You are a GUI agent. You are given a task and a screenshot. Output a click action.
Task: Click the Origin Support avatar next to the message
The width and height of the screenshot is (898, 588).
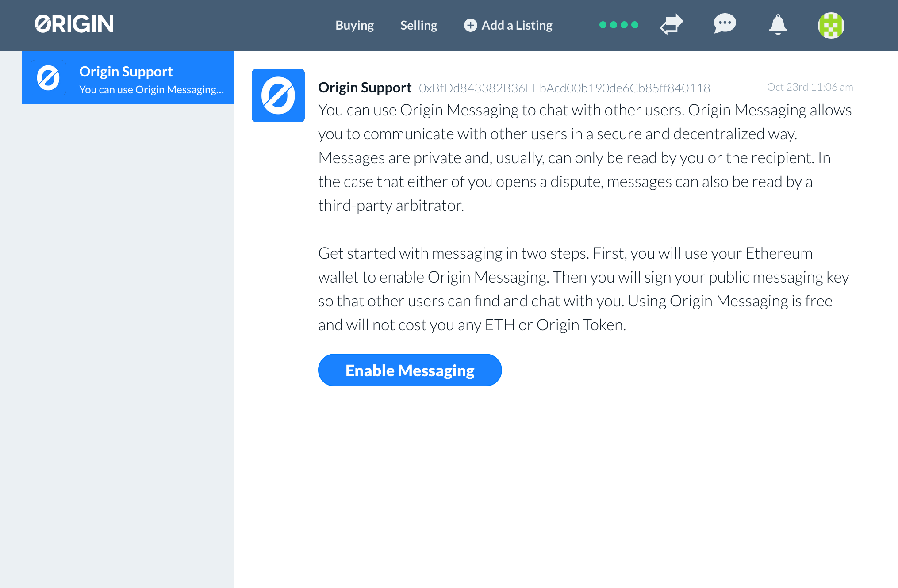tap(278, 95)
